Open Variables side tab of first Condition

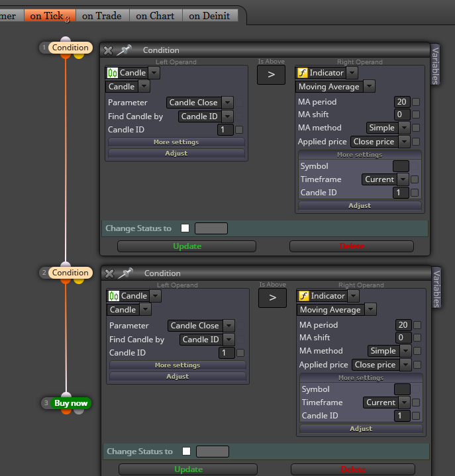(435, 65)
